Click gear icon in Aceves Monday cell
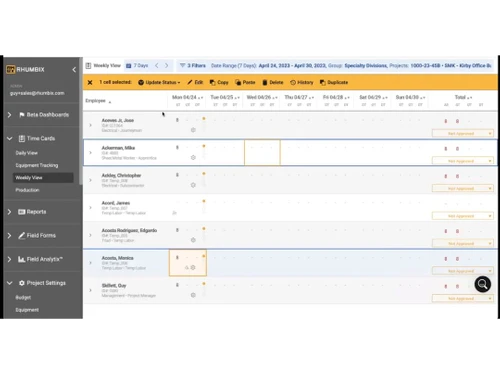This screenshot has height=375, width=500. tap(193, 130)
